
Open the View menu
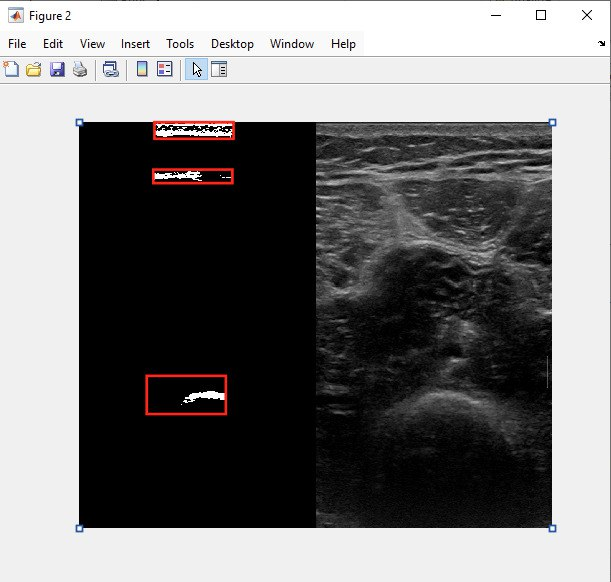pos(92,44)
